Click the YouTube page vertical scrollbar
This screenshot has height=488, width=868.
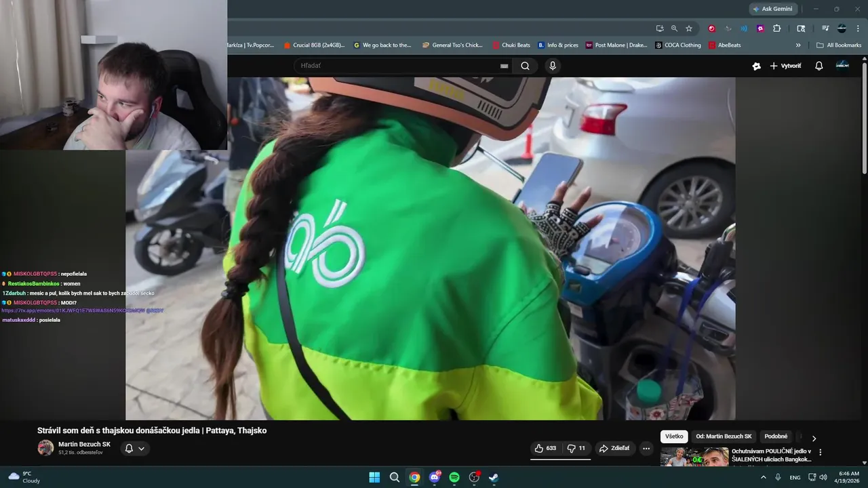click(x=865, y=119)
